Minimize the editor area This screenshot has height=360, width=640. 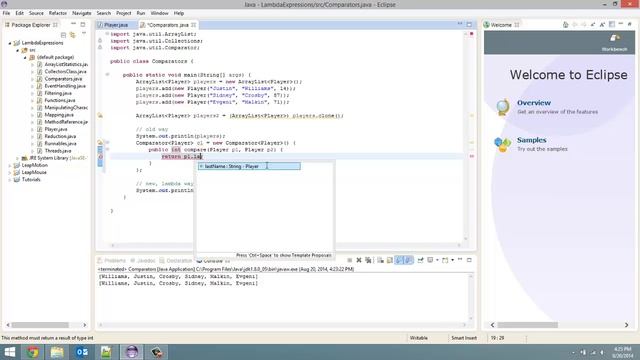(x=460, y=24)
